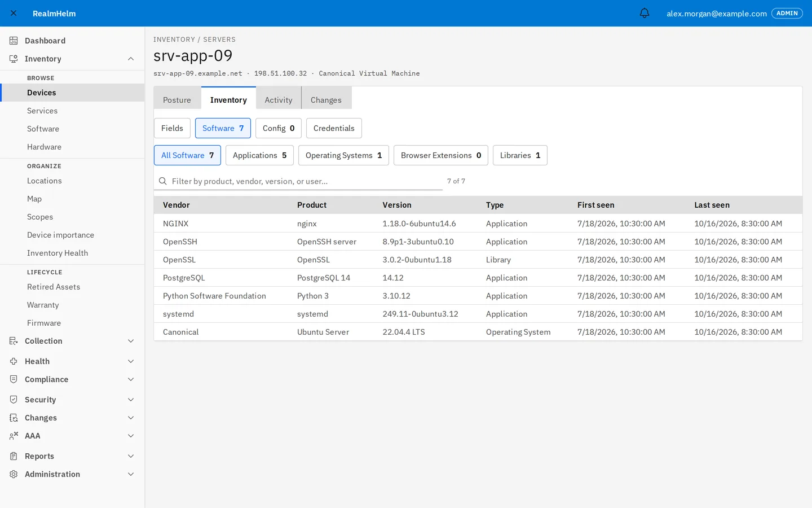812x508 pixels.
Task: Open the notifications bell
Action: (x=645, y=13)
